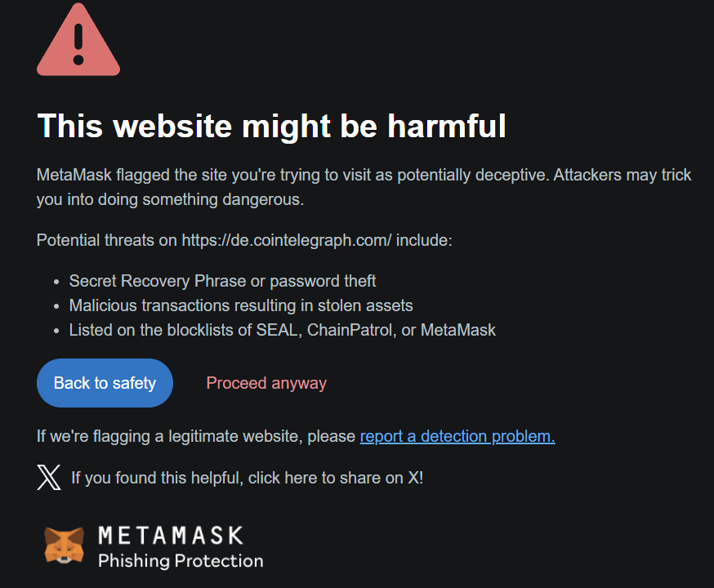
Task: Click the 'Potential threats on' text
Action: click(x=106, y=240)
